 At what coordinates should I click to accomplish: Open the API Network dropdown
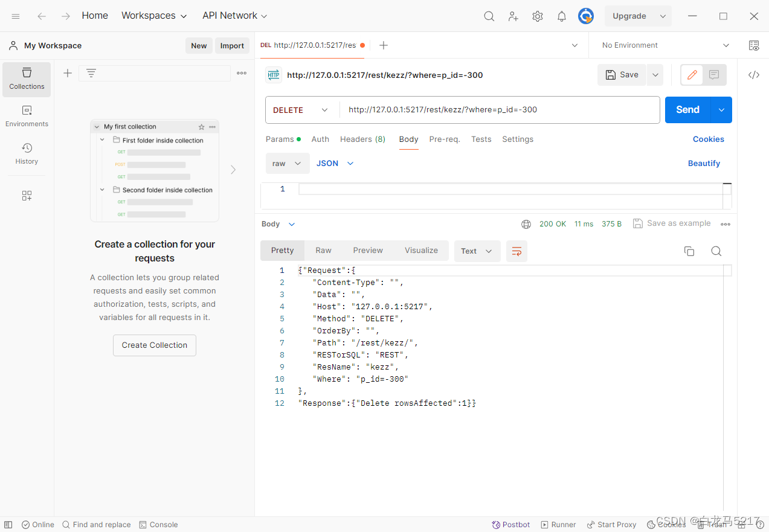(x=235, y=16)
